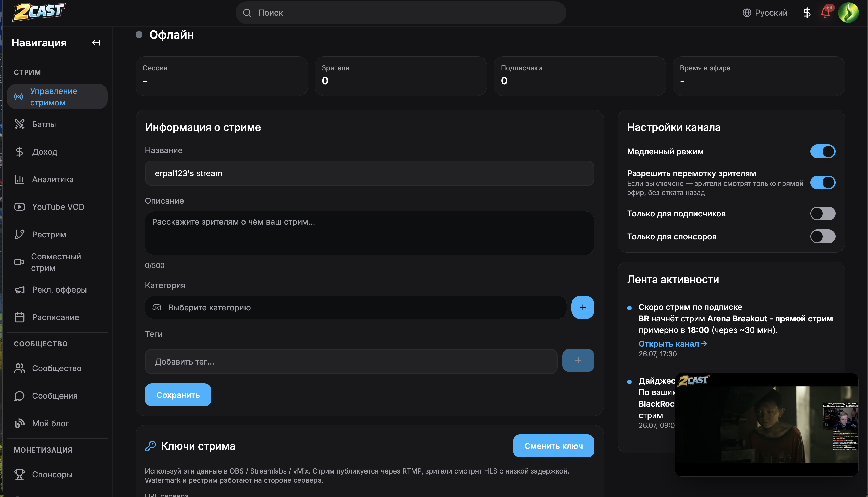Click the Аналитика bar chart icon

pyautogui.click(x=19, y=179)
